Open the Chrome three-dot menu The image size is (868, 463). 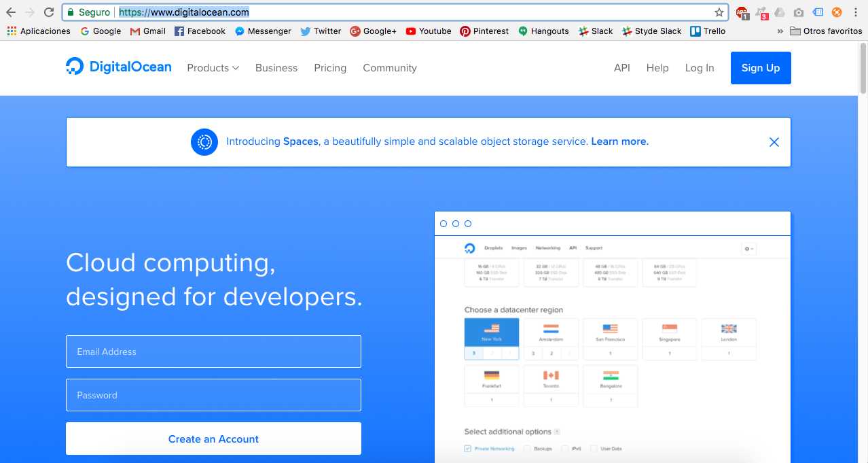point(856,12)
